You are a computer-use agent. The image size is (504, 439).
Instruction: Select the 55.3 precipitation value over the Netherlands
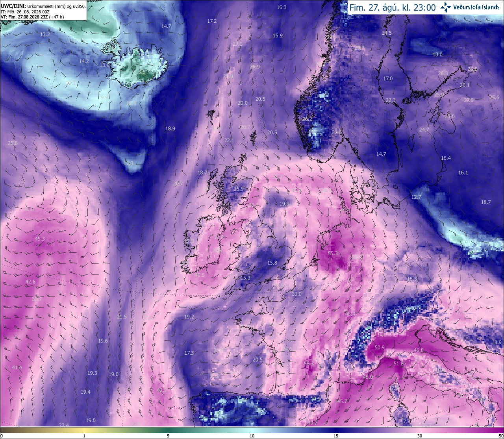tap(333, 254)
